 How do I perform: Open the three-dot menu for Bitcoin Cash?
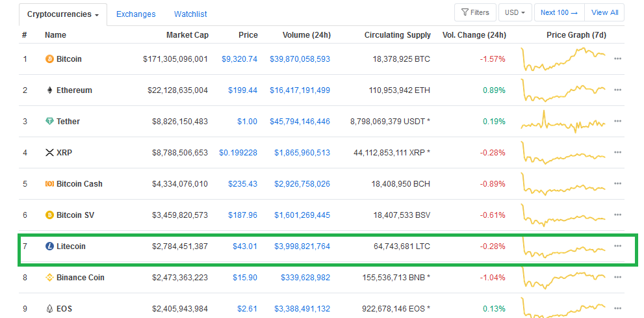point(617,183)
